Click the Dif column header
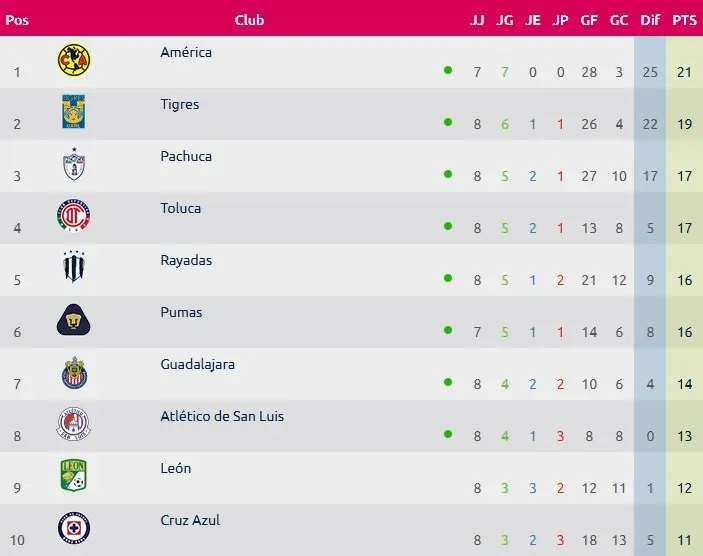The height and width of the screenshot is (556, 703). click(x=649, y=20)
